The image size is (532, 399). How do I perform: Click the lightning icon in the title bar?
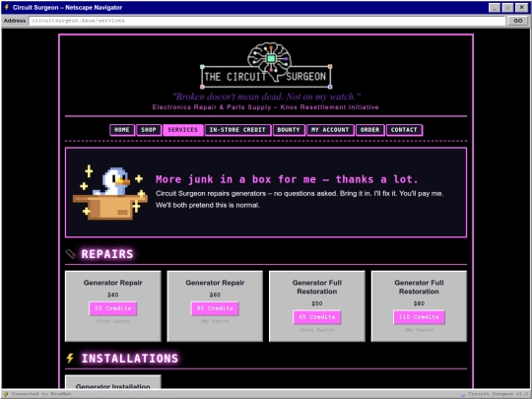point(6,8)
